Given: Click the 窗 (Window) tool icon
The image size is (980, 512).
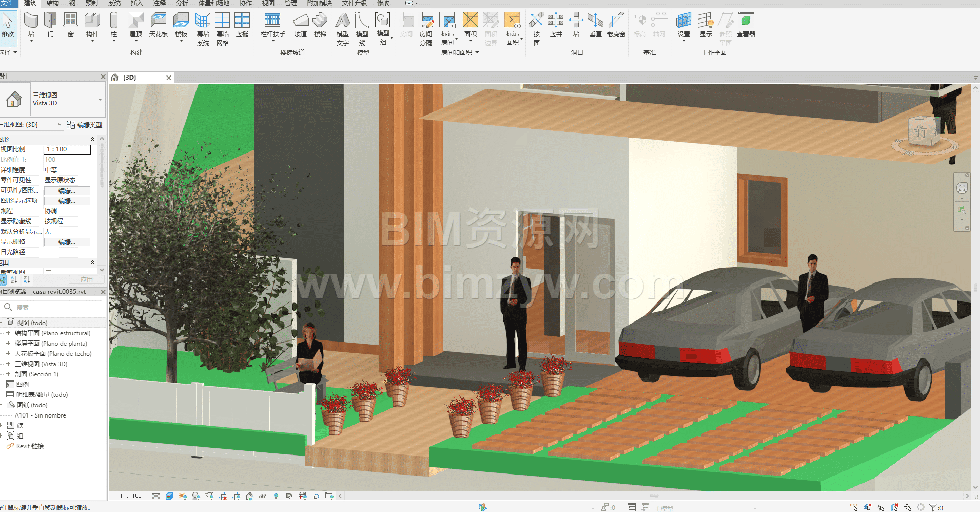Looking at the screenshot, I should (x=70, y=25).
